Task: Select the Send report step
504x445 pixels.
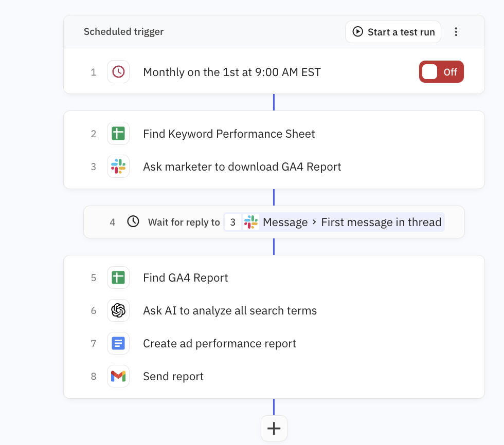Action: click(173, 376)
